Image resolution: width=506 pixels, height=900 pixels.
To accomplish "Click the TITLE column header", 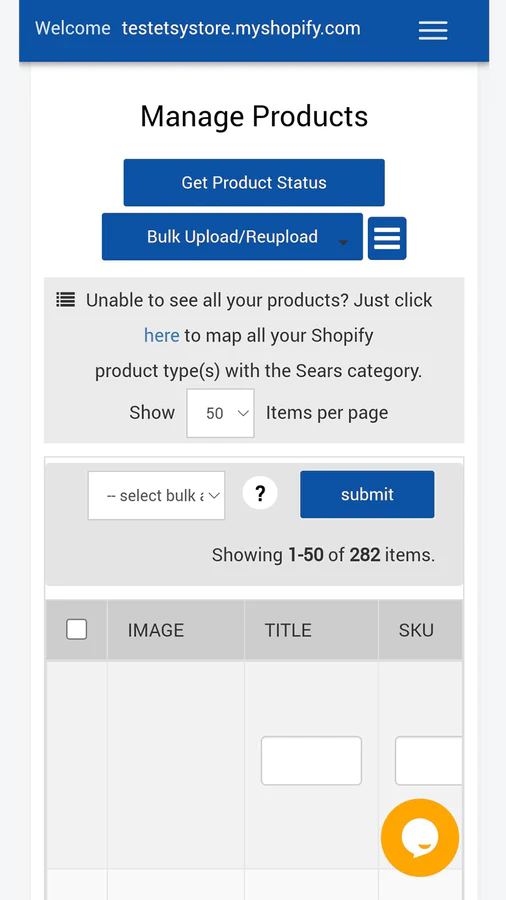I will tap(288, 630).
